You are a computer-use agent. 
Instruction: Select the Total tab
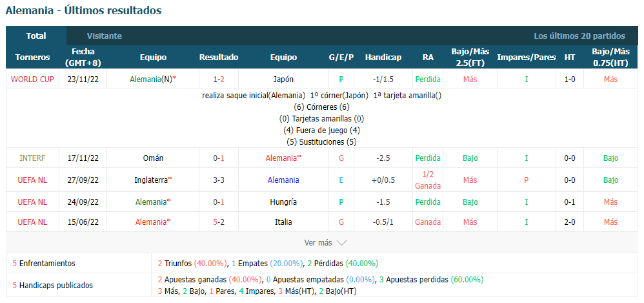(36, 36)
